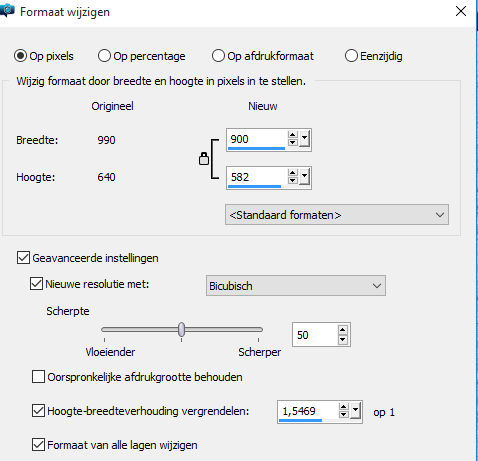Close the Formaat wijzigen dialog

click(461, 11)
